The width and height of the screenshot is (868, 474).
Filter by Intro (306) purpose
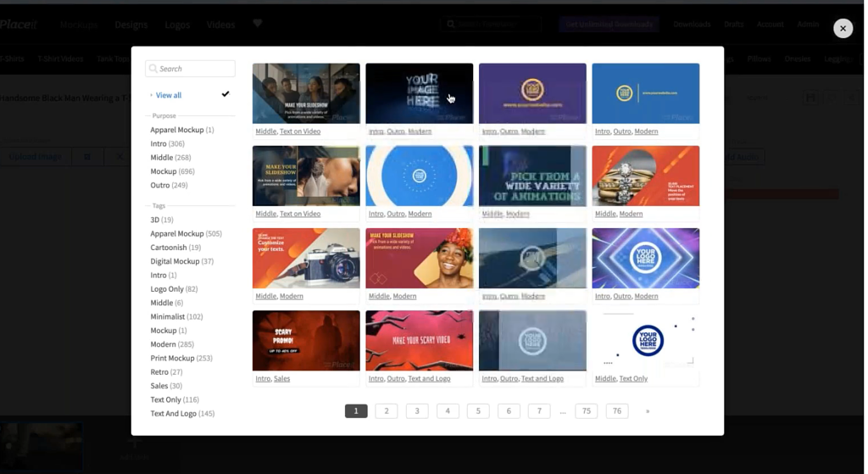point(167,144)
